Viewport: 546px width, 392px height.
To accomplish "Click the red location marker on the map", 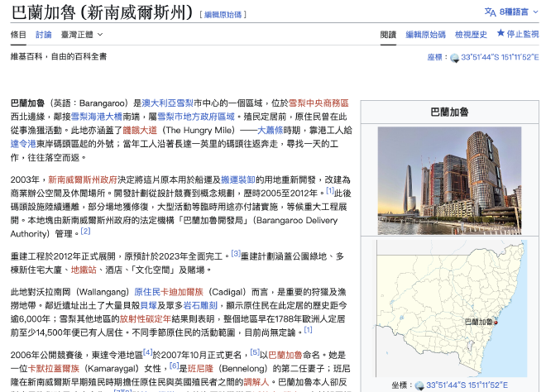I will [496, 323].
